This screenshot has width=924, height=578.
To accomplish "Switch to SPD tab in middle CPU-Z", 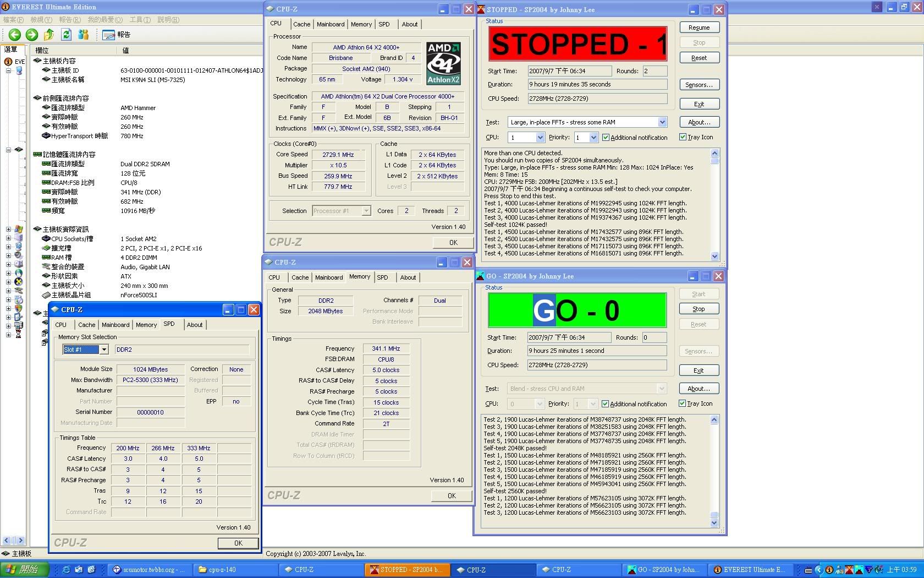I will pyautogui.click(x=382, y=277).
